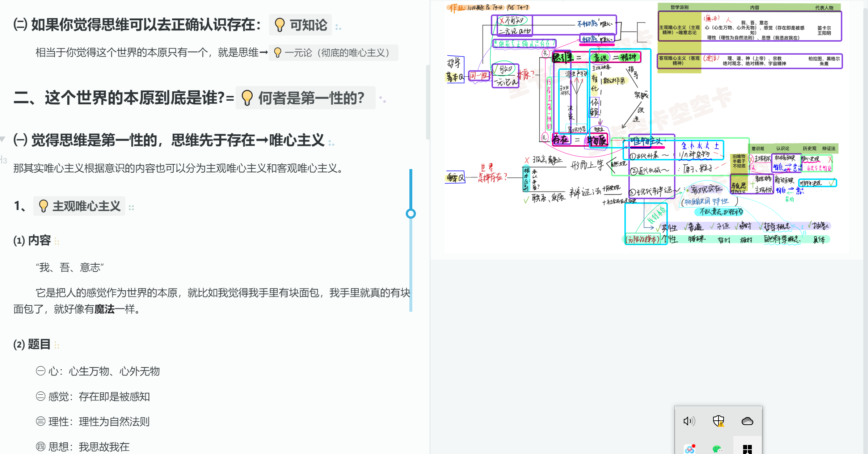Click the node handle next to 内容 heading

[x=57, y=241]
